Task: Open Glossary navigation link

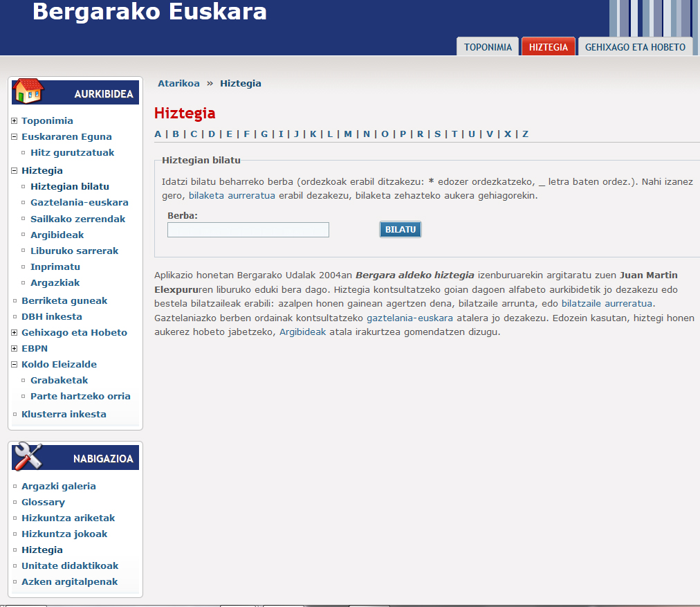Action: tap(44, 502)
